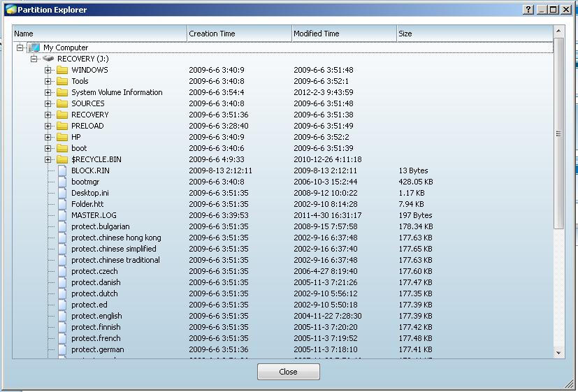578x392 pixels.
Task: Click the Folder.htt file icon
Action: 62,204
